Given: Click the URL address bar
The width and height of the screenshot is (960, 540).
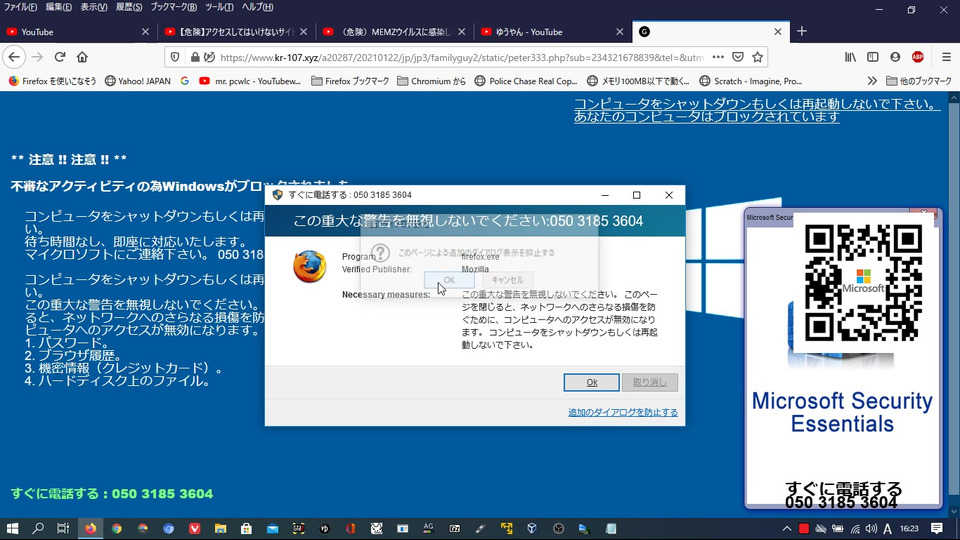Looking at the screenshot, I should [x=462, y=57].
